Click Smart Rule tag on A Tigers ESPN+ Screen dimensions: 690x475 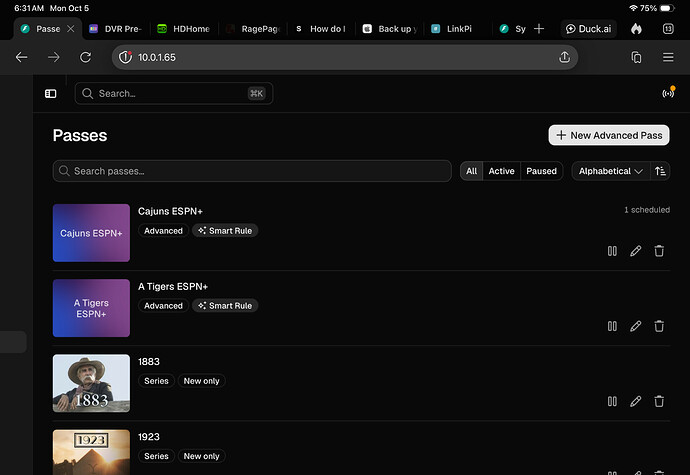click(x=225, y=306)
